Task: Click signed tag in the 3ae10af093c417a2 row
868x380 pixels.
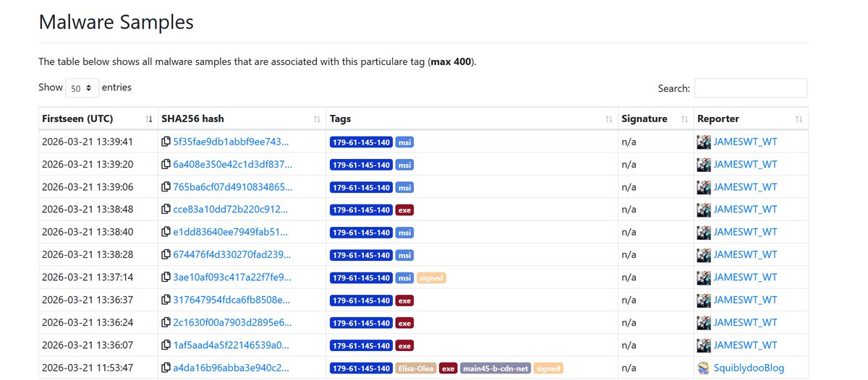Action: point(431,278)
